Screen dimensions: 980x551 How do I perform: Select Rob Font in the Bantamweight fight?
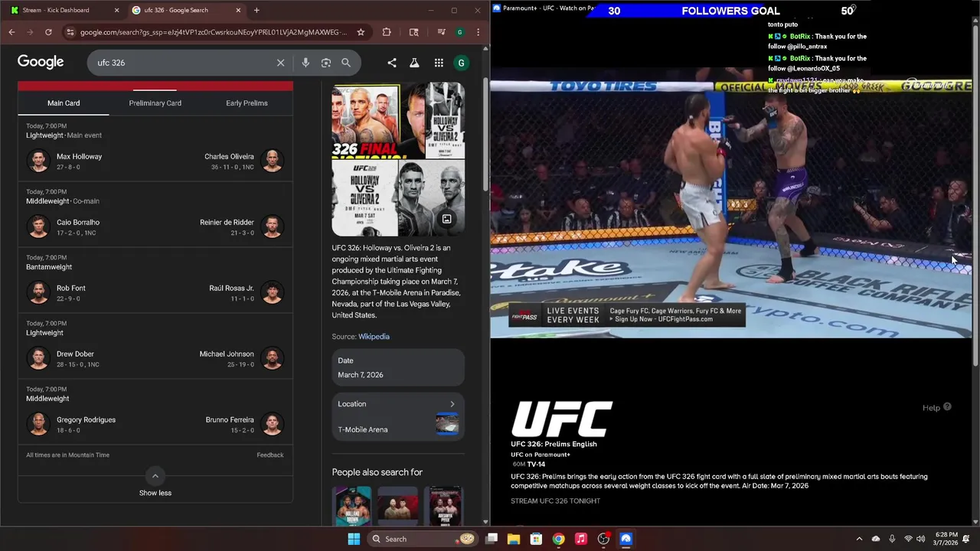(x=70, y=288)
